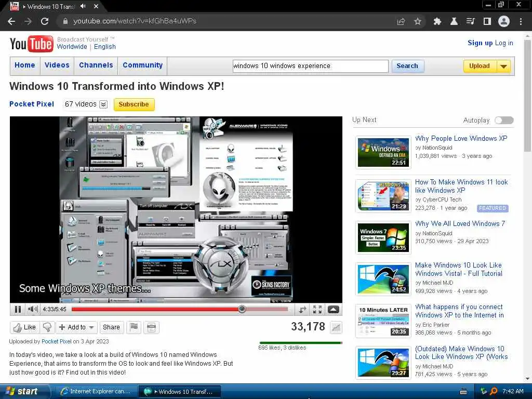Click the share page icon in address bar
The width and height of the screenshot is (532, 399).
(x=401, y=21)
